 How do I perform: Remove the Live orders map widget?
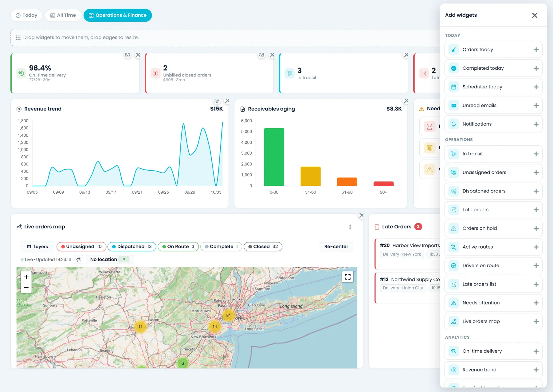pyautogui.click(x=362, y=215)
